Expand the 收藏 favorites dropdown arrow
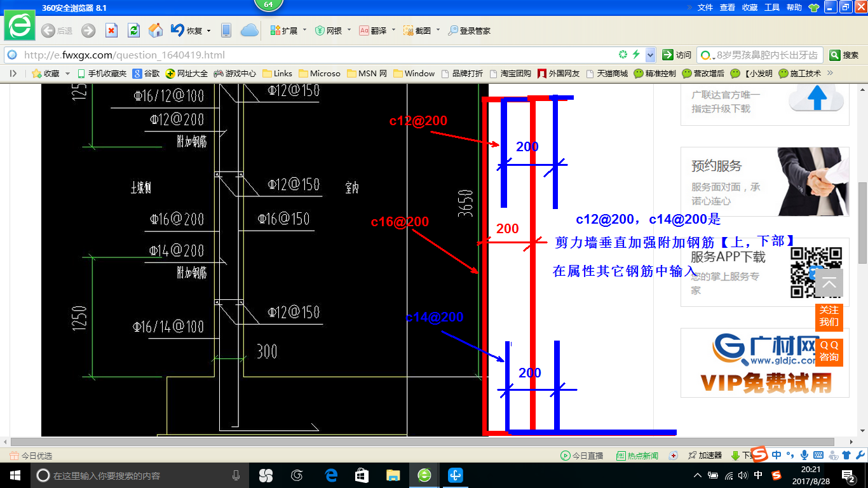The image size is (868, 488). click(68, 74)
